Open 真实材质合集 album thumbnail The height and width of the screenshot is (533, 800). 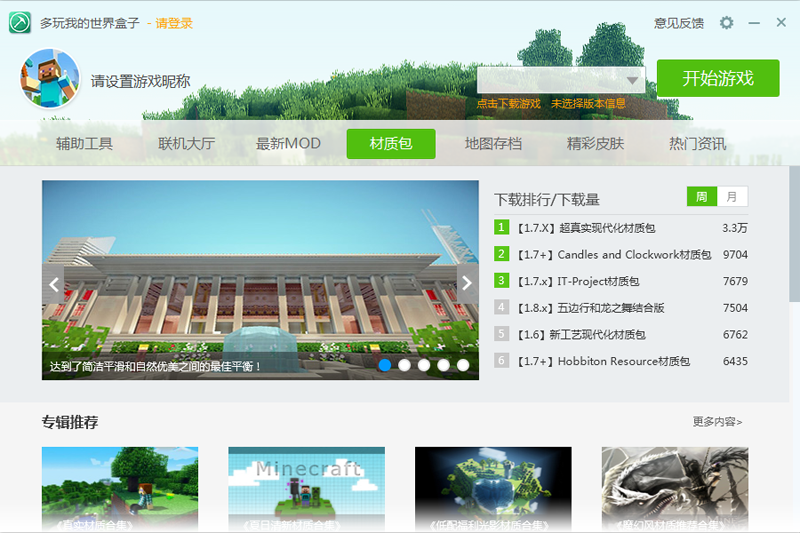(x=120, y=489)
